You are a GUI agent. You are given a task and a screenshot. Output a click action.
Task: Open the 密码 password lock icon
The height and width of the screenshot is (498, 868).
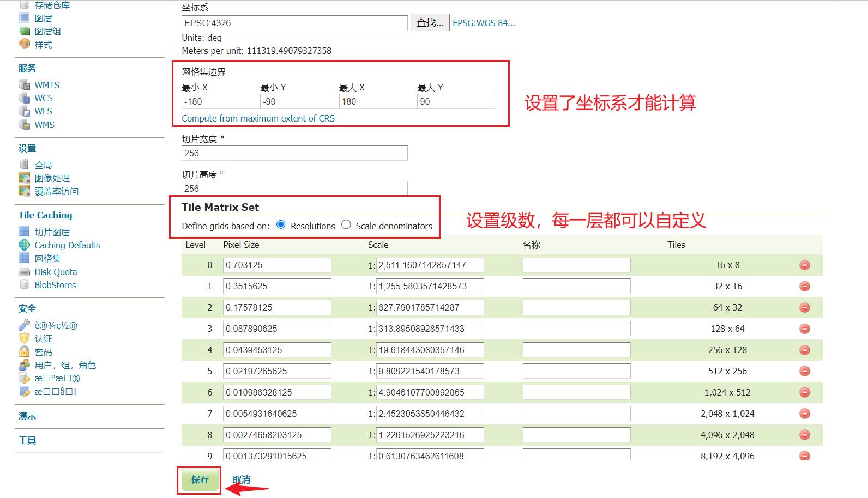[x=24, y=351]
